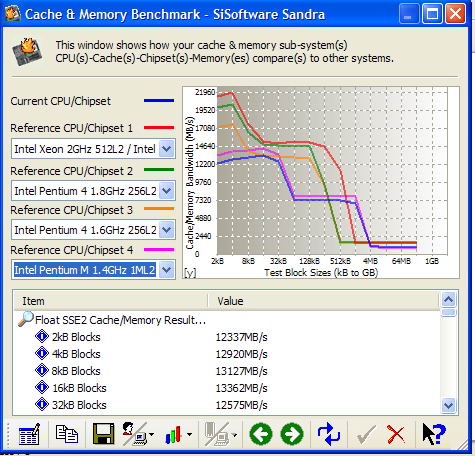Click the Value column header
The height and width of the screenshot is (456, 475).
click(x=323, y=301)
